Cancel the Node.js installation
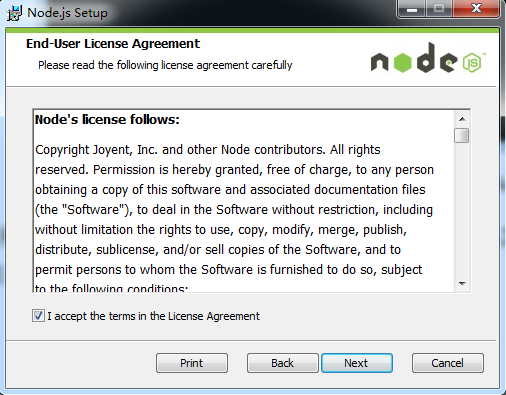506x395 pixels. [x=448, y=363]
